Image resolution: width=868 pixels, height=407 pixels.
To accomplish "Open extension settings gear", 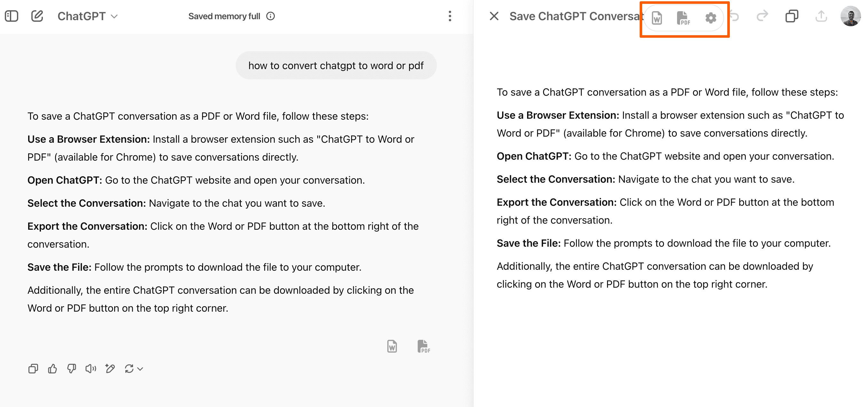I will point(711,18).
